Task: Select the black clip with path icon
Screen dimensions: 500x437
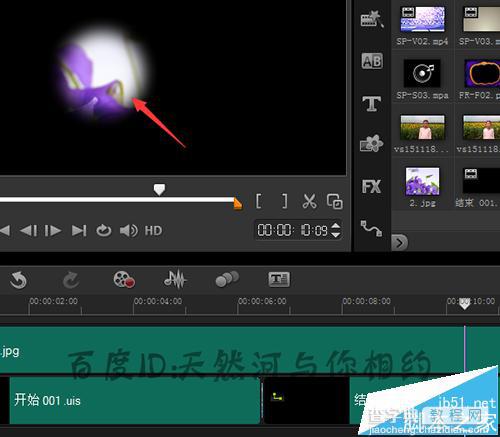Action: [x=306, y=400]
